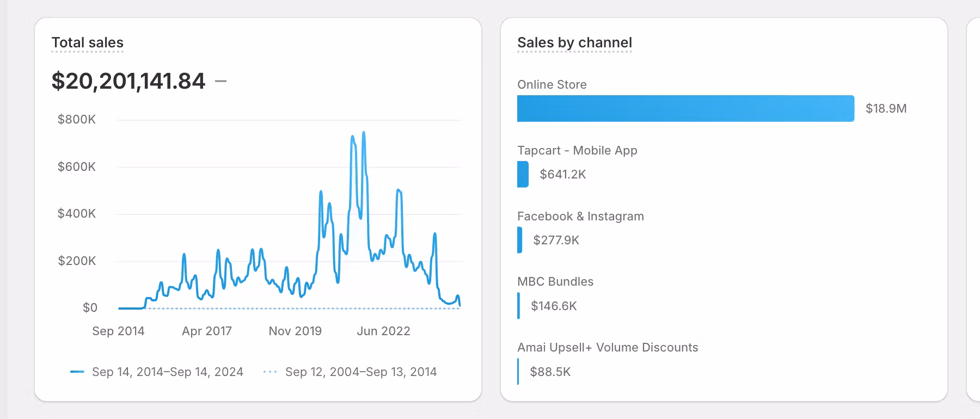Screen dimensions: 980x419
Task: Select the Tapcart Mobile App bar
Action: (523, 174)
